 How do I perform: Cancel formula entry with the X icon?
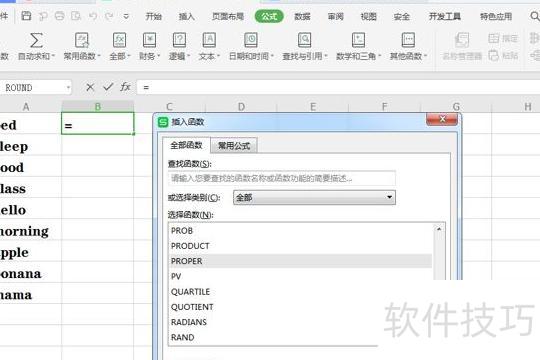(x=90, y=87)
